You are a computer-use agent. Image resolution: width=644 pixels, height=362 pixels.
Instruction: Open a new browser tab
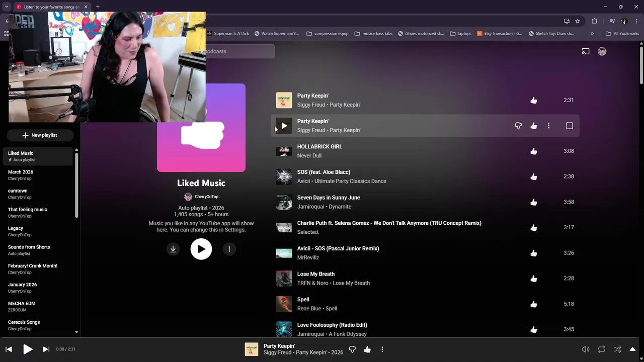tap(98, 7)
